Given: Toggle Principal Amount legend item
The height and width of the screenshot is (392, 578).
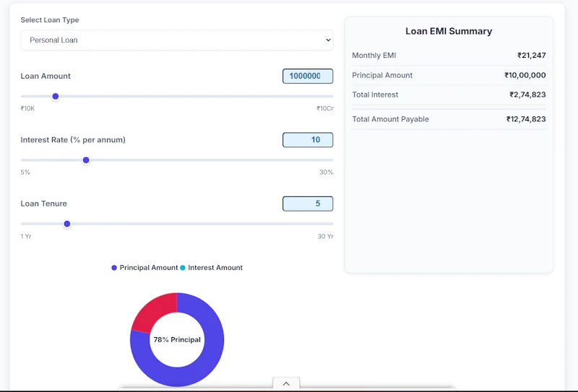Looking at the screenshot, I should coord(144,268).
